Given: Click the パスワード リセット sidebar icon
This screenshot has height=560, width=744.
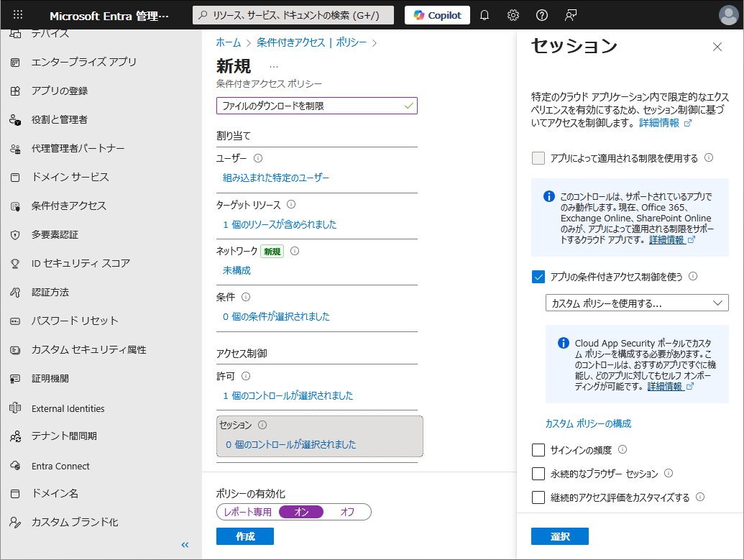Looking at the screenshot, I should point(15,321).
